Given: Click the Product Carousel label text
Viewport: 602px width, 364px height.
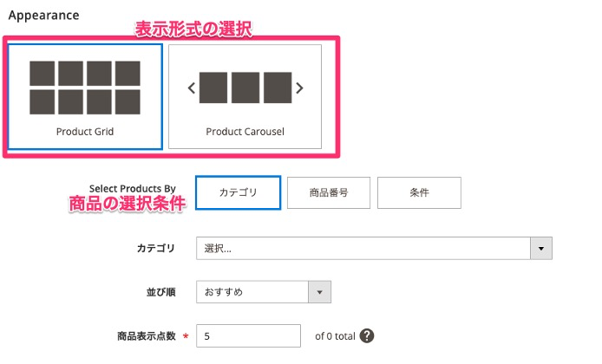Looking at the screenshot, I should [245, 132].
